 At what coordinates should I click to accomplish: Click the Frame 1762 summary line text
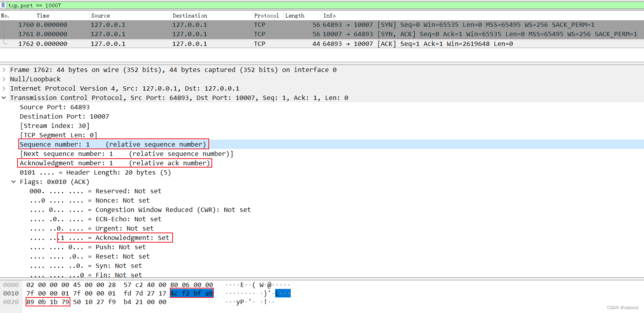click(x=173, y=70)
